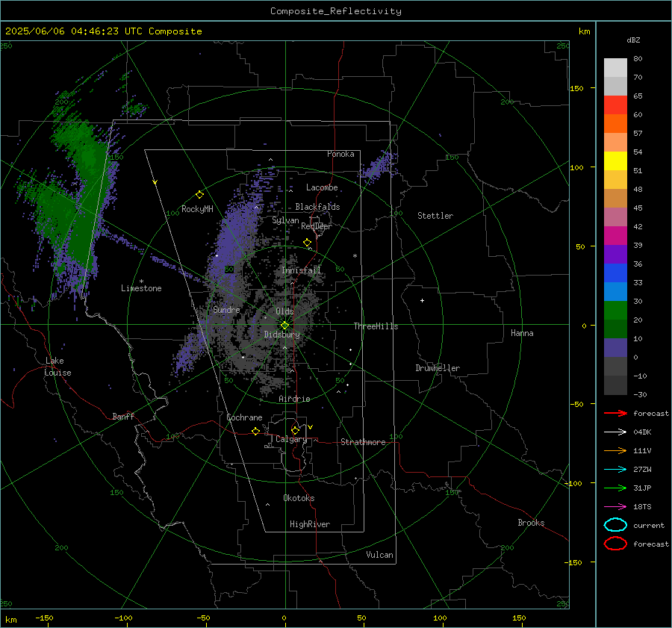Click the Stettler city label
Viewport: 672px width, 628px height.
pyautogui.click(x=435, y=216)
